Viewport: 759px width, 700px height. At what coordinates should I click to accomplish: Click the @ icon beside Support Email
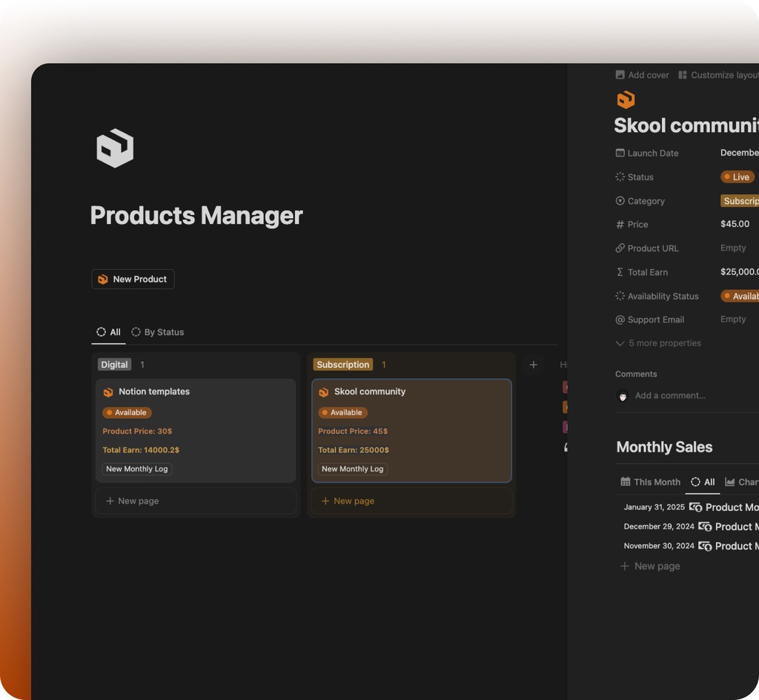(620, 320)
